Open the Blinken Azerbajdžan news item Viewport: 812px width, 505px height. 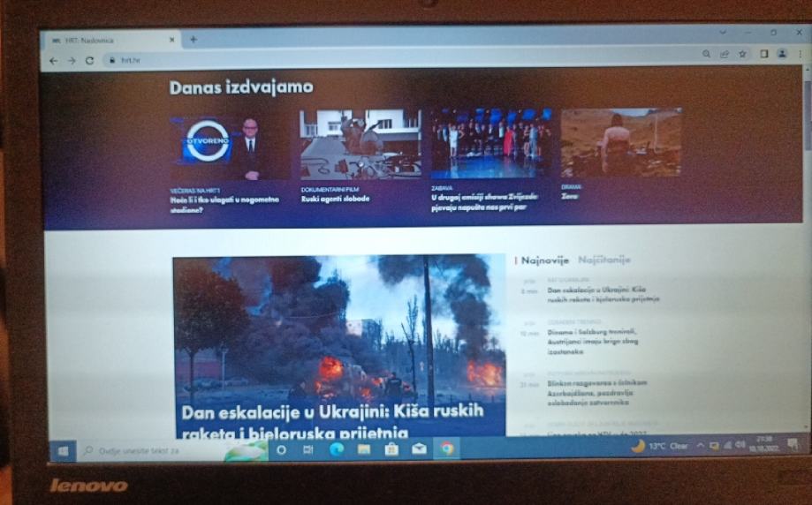point(597,392)
